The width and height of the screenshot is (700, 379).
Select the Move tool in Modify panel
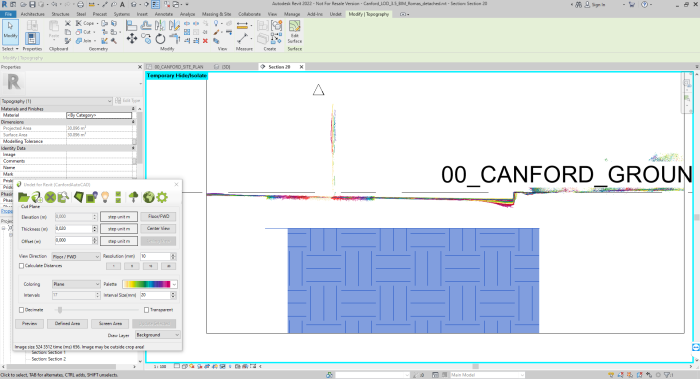click(x=132, y=39)
